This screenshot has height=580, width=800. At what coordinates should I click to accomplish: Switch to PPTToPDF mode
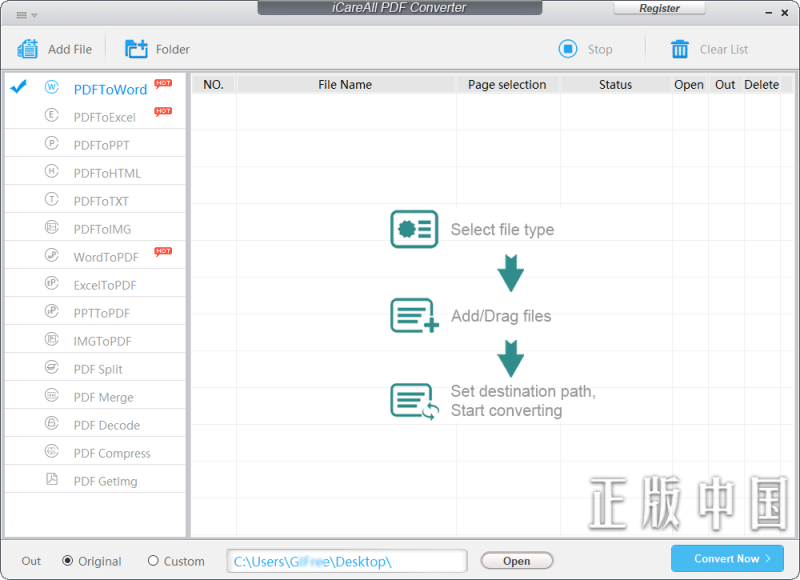(x=95, y=311)
